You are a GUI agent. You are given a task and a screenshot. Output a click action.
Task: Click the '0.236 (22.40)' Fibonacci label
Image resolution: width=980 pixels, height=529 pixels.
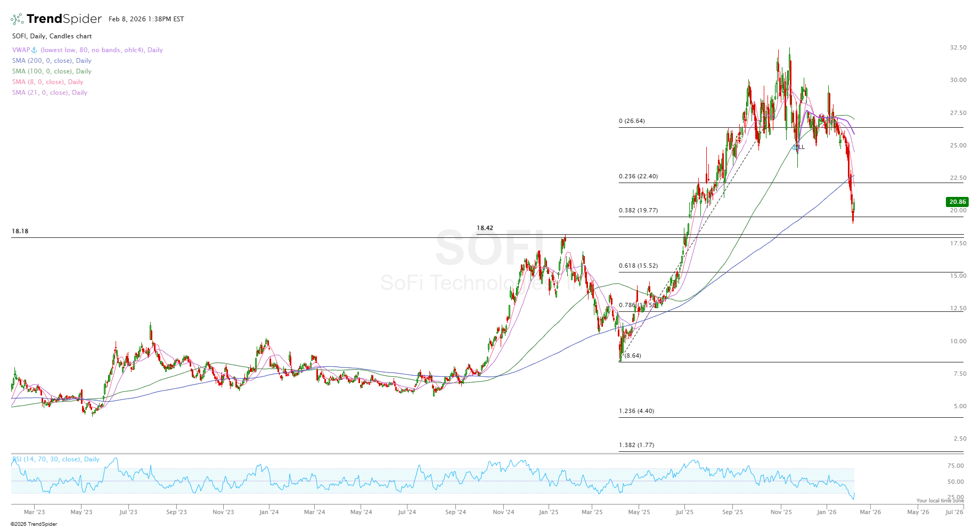638,177
